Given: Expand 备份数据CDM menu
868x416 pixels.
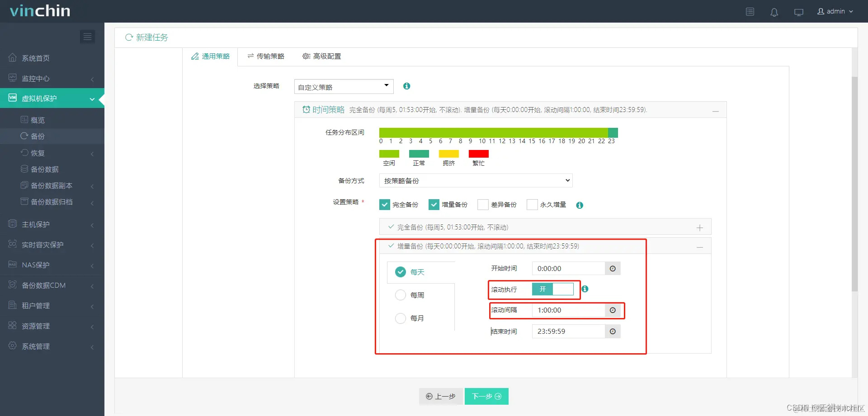Looking at the screenshot, I should click(52, 285).
